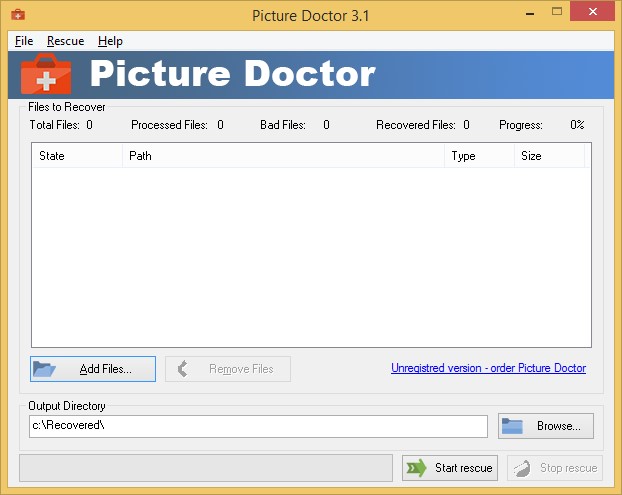
Task: Focus the Output Directory path field
Action: click(258, 426)
